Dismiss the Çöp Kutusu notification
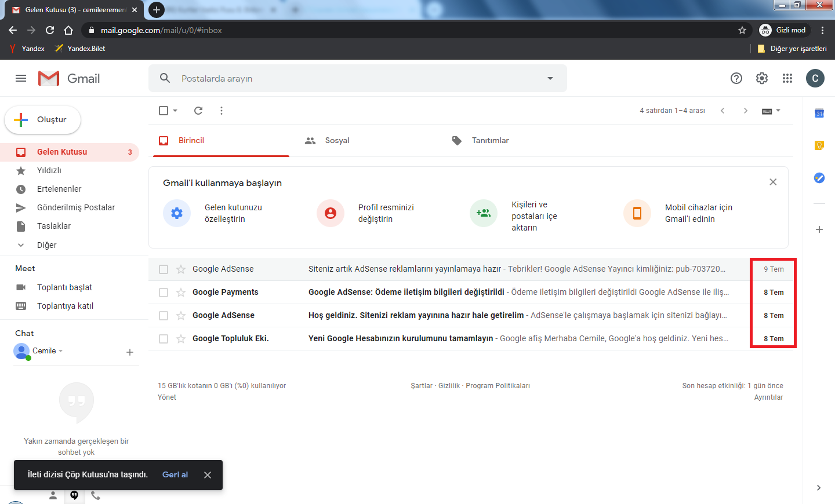 tap(208, 475)
